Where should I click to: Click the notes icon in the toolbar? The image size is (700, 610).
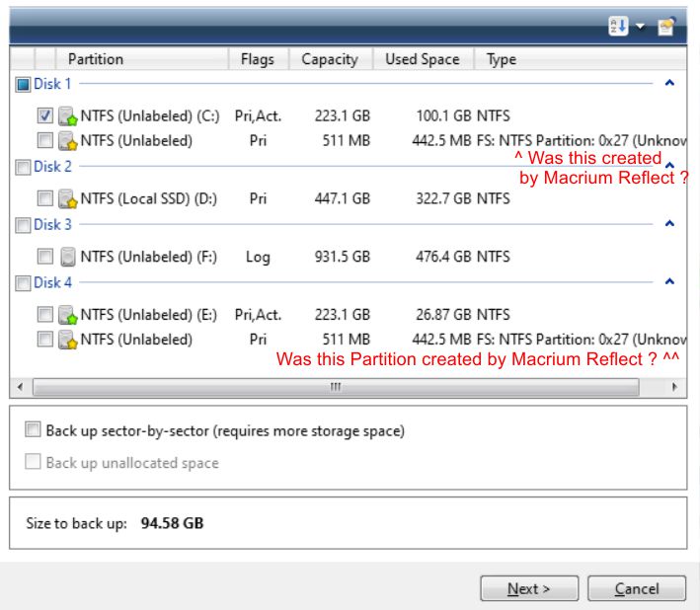coord(666,26)
